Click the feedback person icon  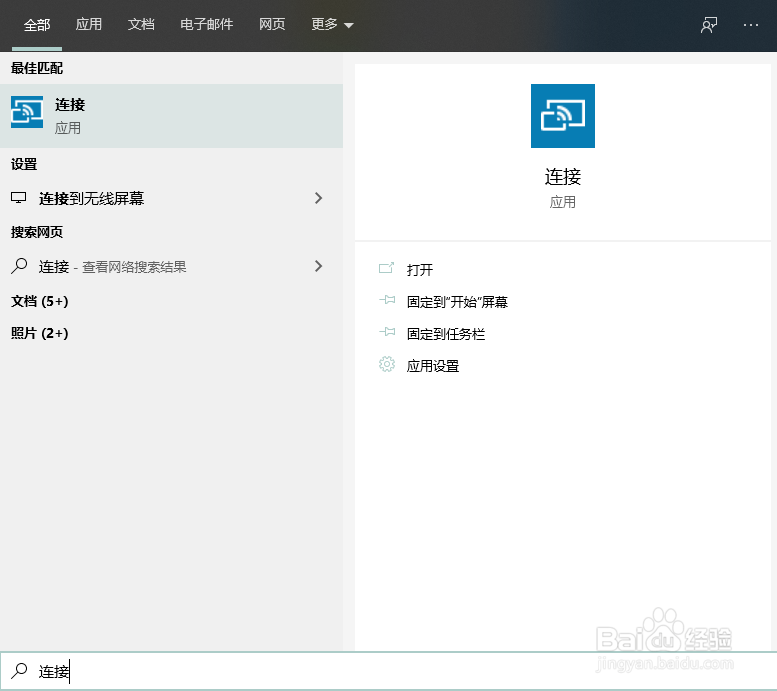(x=709, y=25)
